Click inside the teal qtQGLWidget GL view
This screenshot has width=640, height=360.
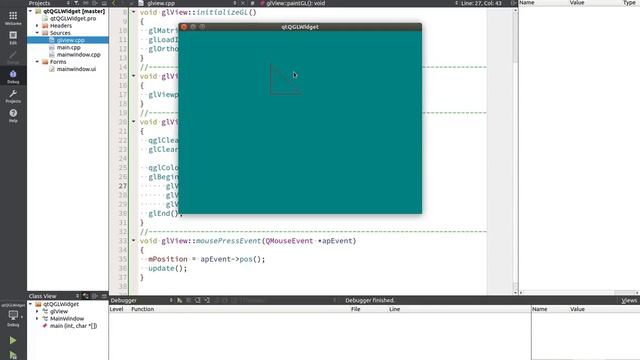point(300,122)
